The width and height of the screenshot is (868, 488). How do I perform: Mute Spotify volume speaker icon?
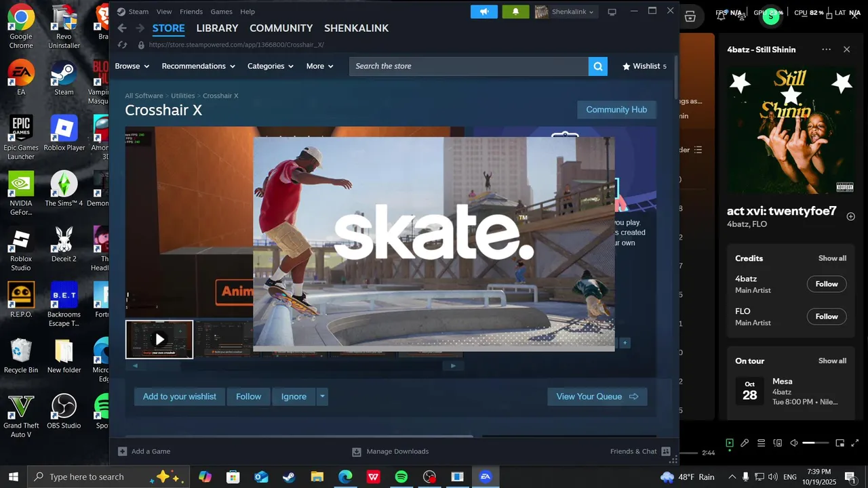click(794, 443)
